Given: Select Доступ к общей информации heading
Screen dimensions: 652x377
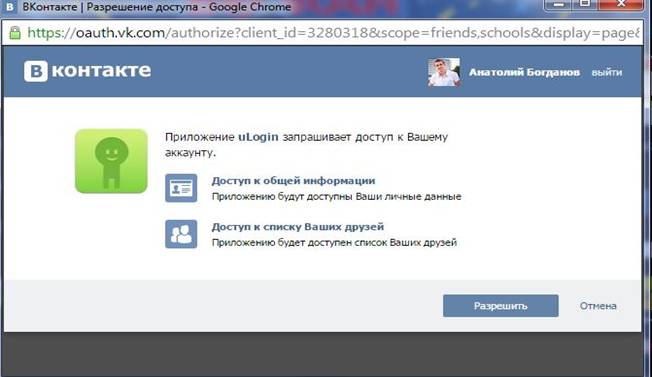Looking at the screenshot, I should (293, 181).
